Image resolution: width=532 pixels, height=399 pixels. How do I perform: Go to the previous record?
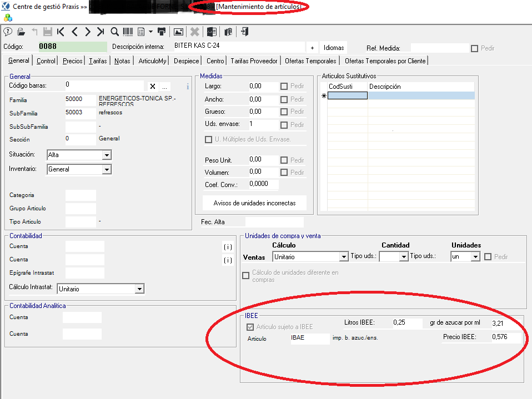tap(74, 32)
